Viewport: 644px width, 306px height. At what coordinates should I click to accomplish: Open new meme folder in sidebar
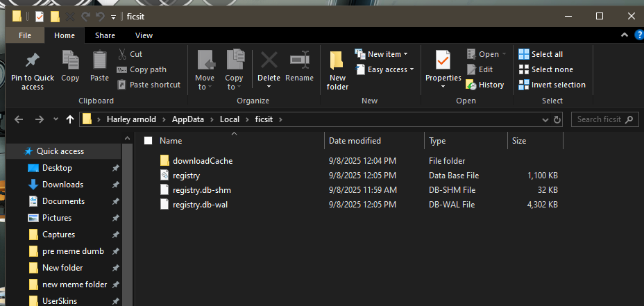point(74,284)
